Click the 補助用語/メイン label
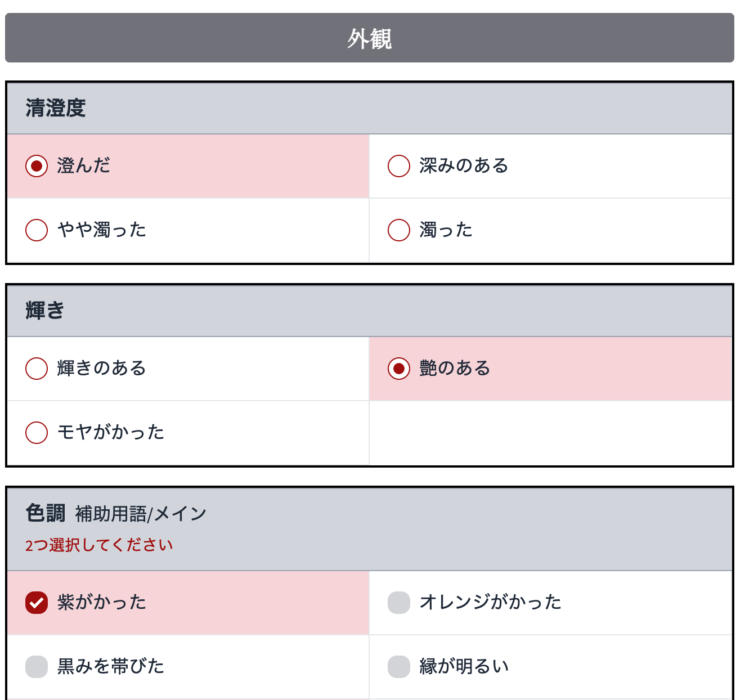Image resolution: width=736 pixels, height=700 pixels. [x=139, y=514]
